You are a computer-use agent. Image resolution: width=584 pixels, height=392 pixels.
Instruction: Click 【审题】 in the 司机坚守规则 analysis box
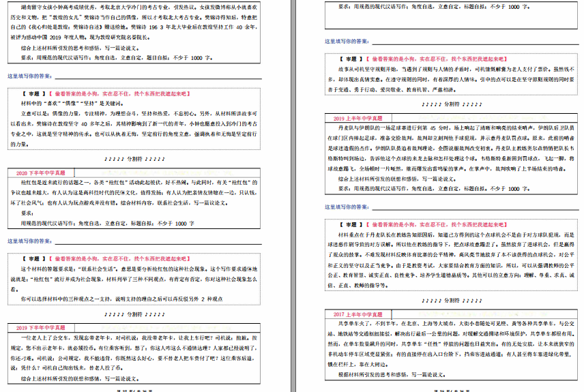pos(351,59)
